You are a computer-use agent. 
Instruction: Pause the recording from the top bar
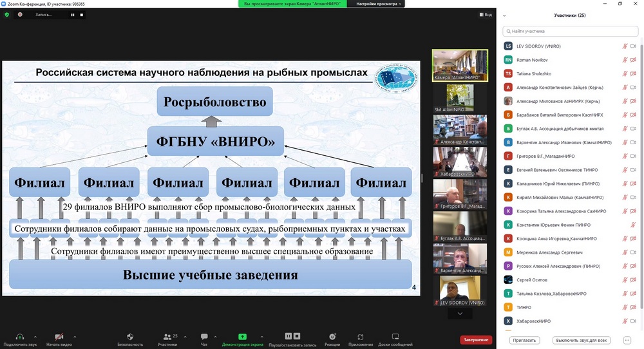click(x=73, y=15)
